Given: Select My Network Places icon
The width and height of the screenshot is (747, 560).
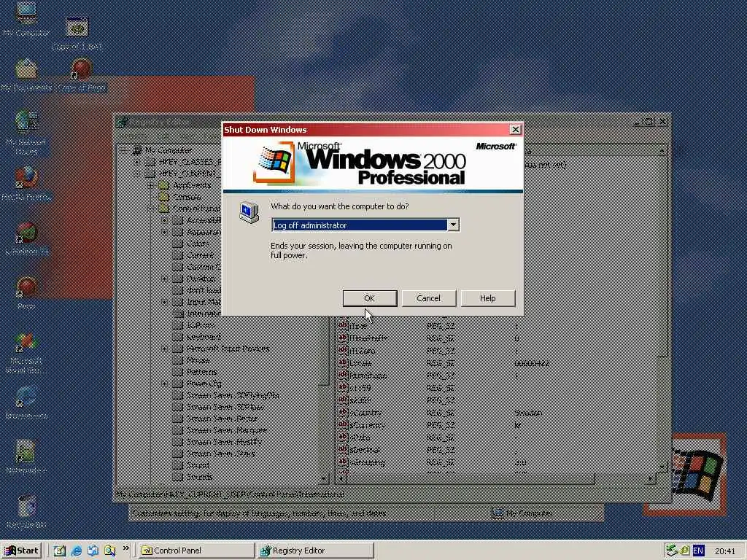Looking at the screenshot, I should (26, 133).
